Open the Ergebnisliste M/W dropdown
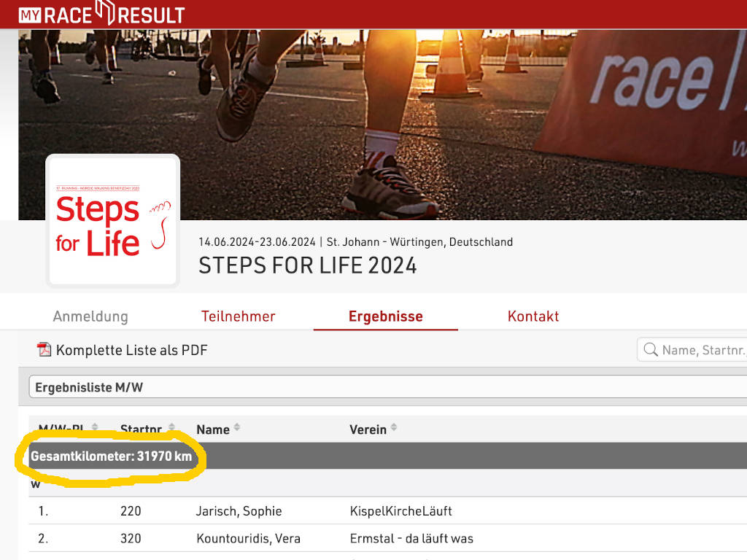The image size is (747, 560). point(388,386)
